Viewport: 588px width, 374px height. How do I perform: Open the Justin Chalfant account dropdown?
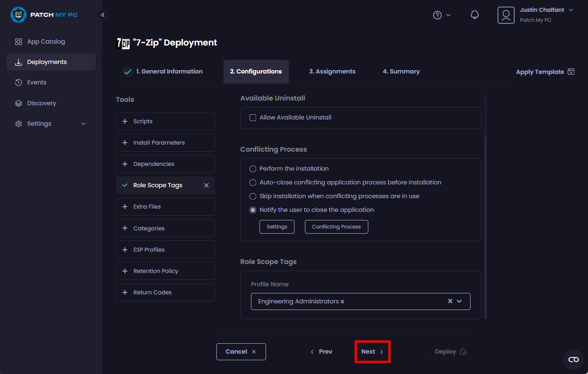click(570, 10)
